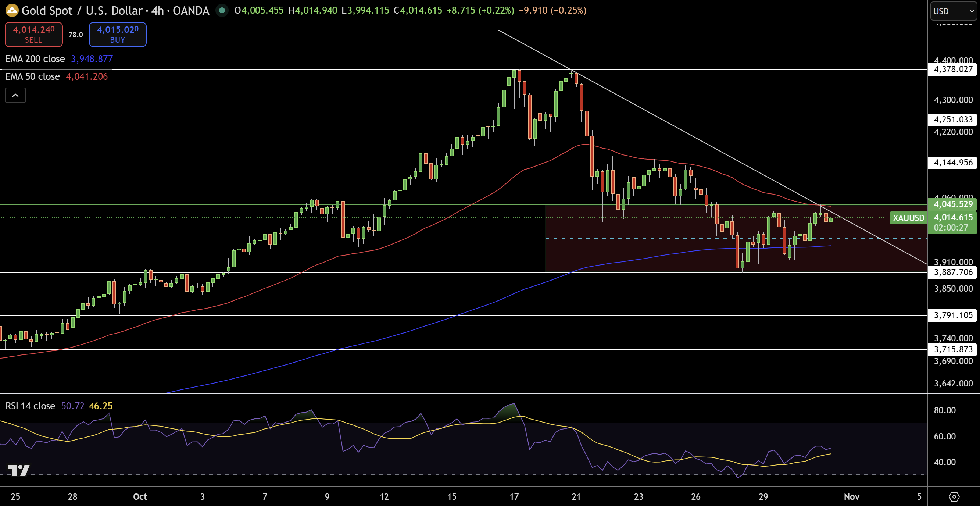
Task: Click the gold symbol logo icon
Action: [12, 10]
